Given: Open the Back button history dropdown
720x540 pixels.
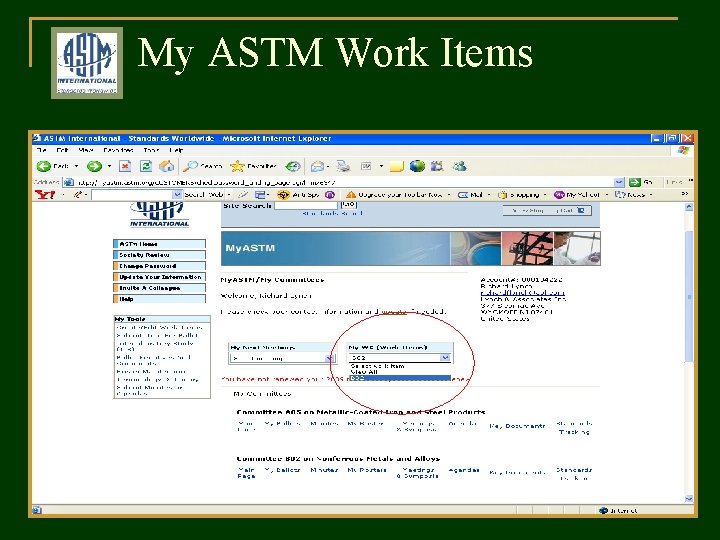Looking at the screenshot, I should 76,166.
